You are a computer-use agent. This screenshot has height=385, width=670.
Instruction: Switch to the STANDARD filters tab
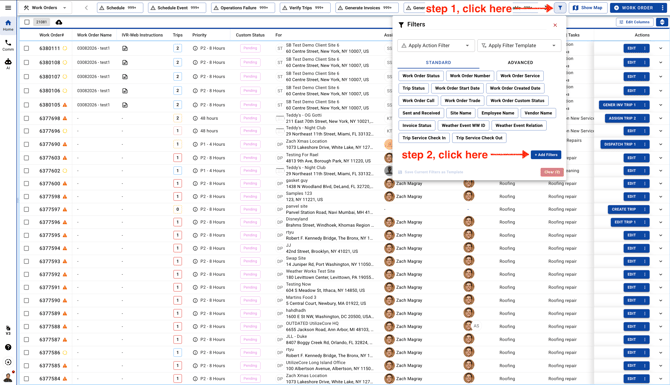(438, 63)
